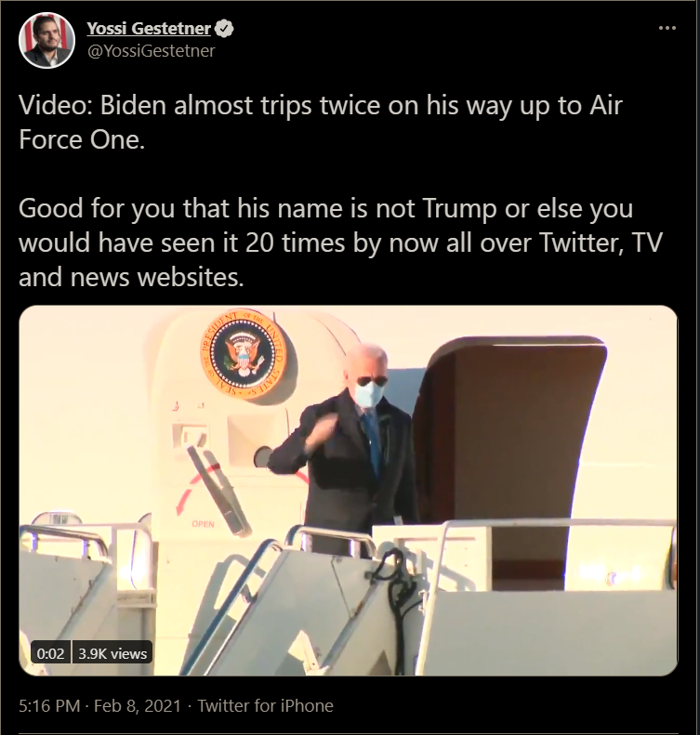Click the red OPEN label on the aircraft door
This screenshot has width=700, height=735.
[203, 523]
